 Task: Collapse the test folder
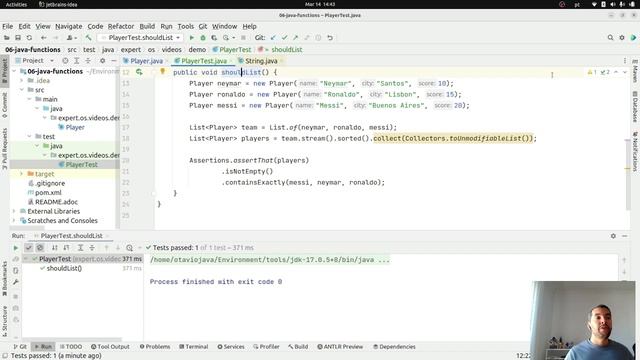pyautogui.click(x=29, y=136)
